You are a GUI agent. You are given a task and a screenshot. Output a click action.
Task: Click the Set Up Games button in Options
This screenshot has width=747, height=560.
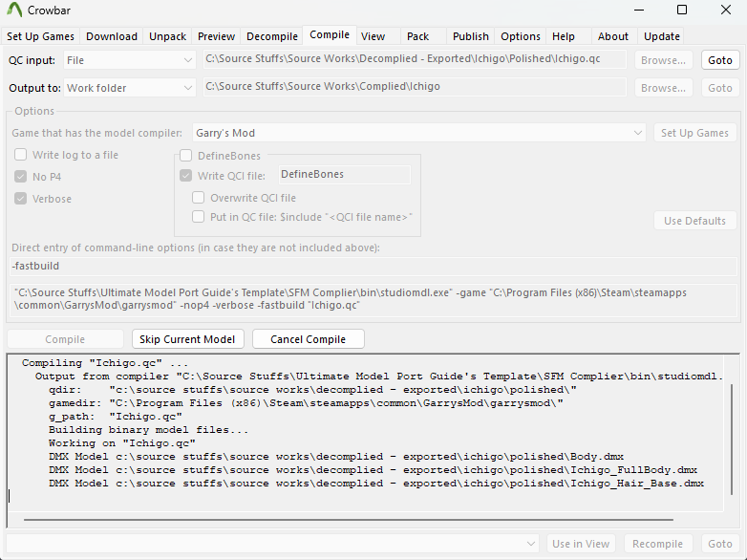[x=694, y=133]
